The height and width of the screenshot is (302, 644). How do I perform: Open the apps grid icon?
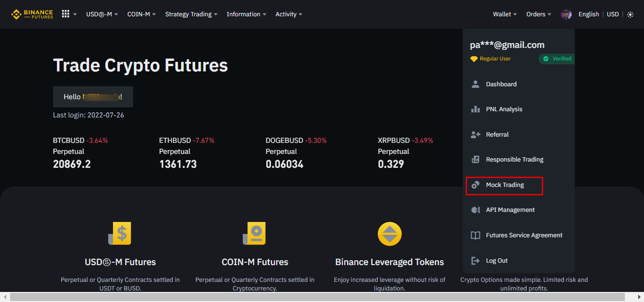(x=66, y=14)
